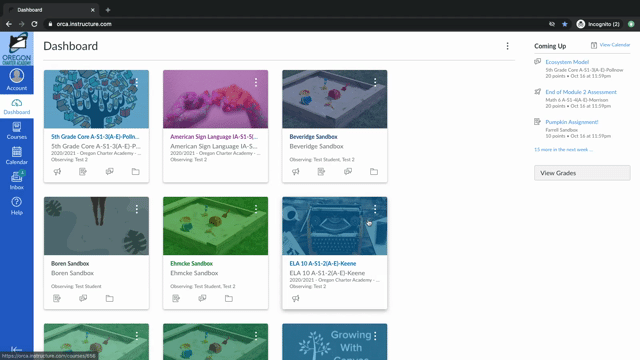Image resolution: width=640 pixels, height=360 pixels.
Task: Reload the page in browser
Action: tap(34, 24)
